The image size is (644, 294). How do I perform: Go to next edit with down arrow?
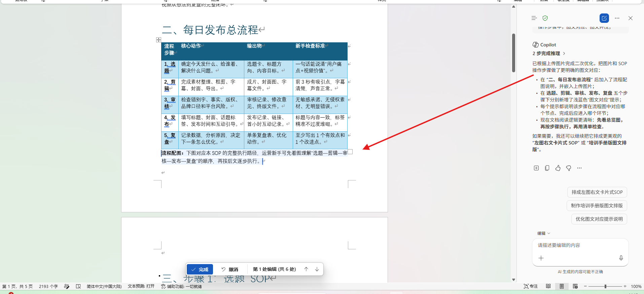pyautogui.click(x=317, y=269)
